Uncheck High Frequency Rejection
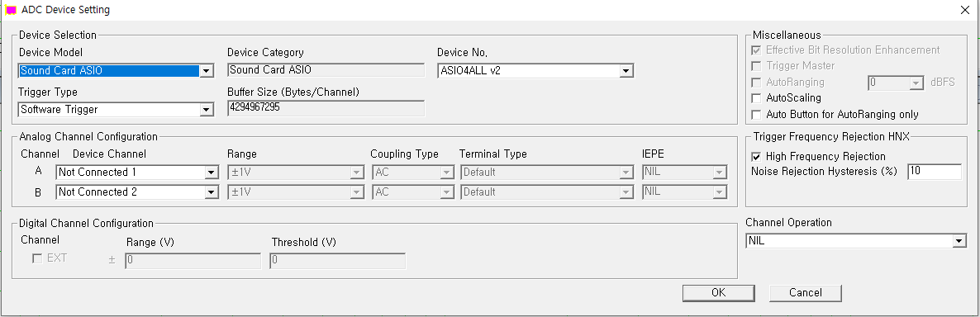 (x=756, y=156)
